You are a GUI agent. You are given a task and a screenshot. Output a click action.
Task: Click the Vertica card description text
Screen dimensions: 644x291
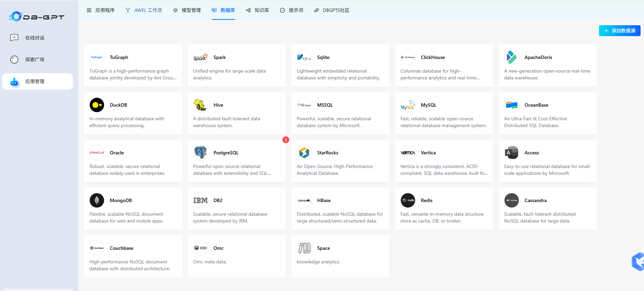[x=444, y=170]
